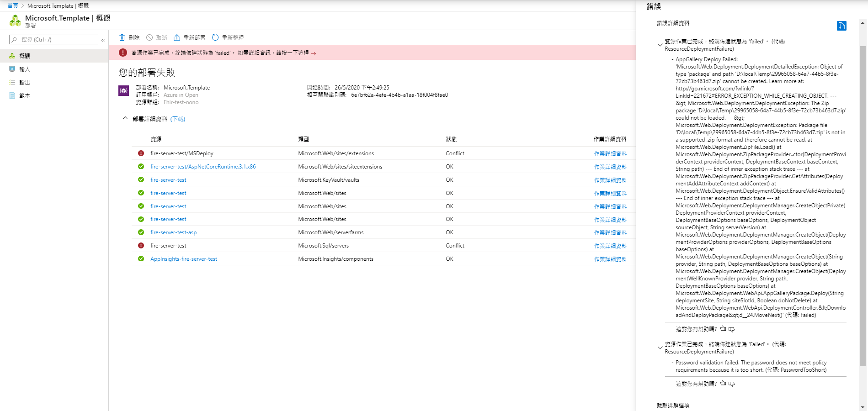The height and width of the screenshot is (411, 868).
Task: Click the purple deployment cube icon
Action: [123, 90]
